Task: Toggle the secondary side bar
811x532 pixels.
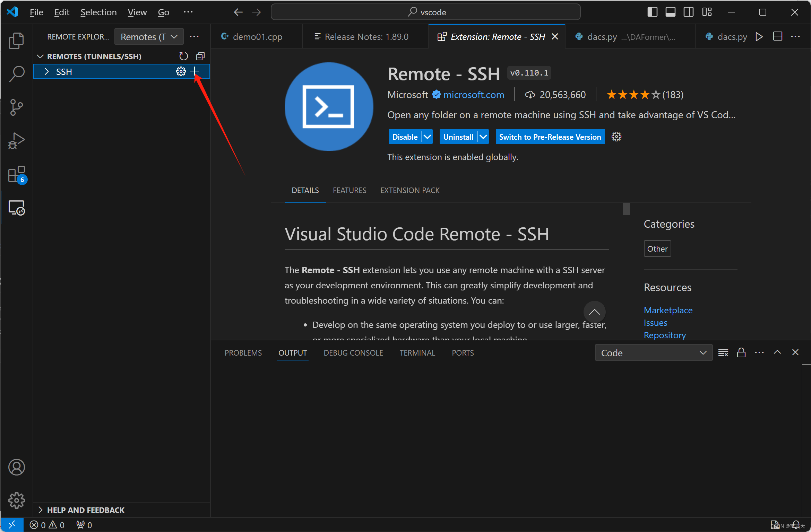Action: (x=689, y=12)
